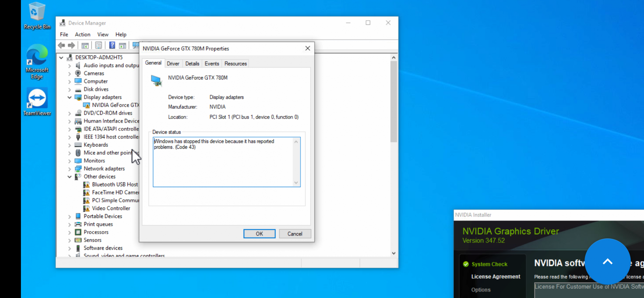Switch to the Resources tab
This screenshot has height=298, width=644.
tap(236, 64)
